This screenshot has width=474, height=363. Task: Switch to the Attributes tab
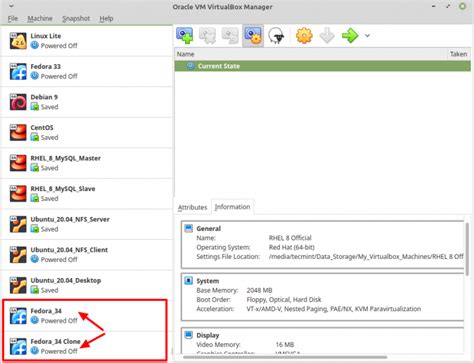point(192,207)
